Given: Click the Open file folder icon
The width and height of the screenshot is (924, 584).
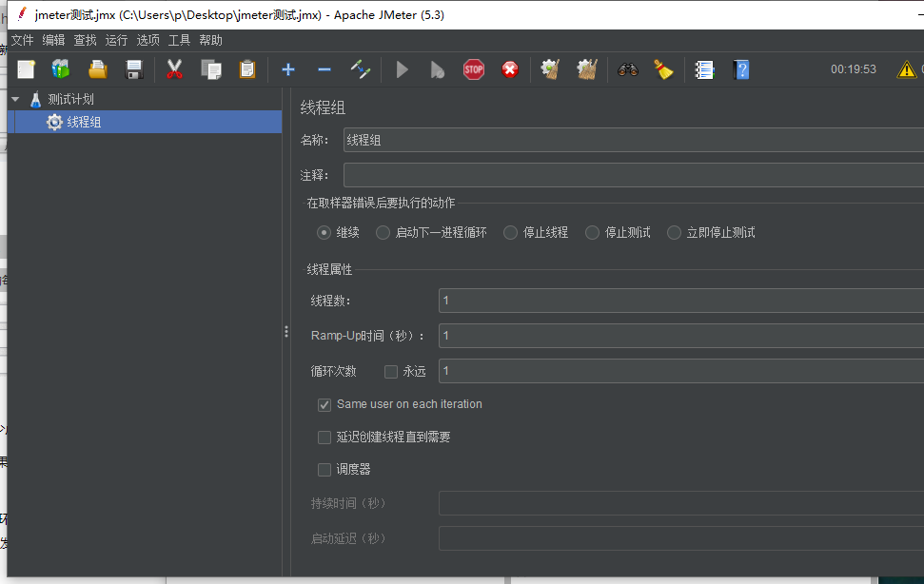Looking at the screenshot, I should pos(98,69).
